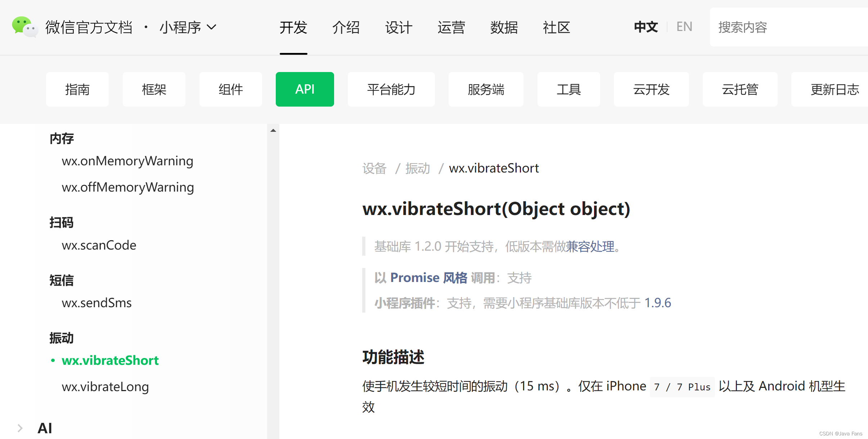Focus the 搜索内容 search field

click(788, 27)
